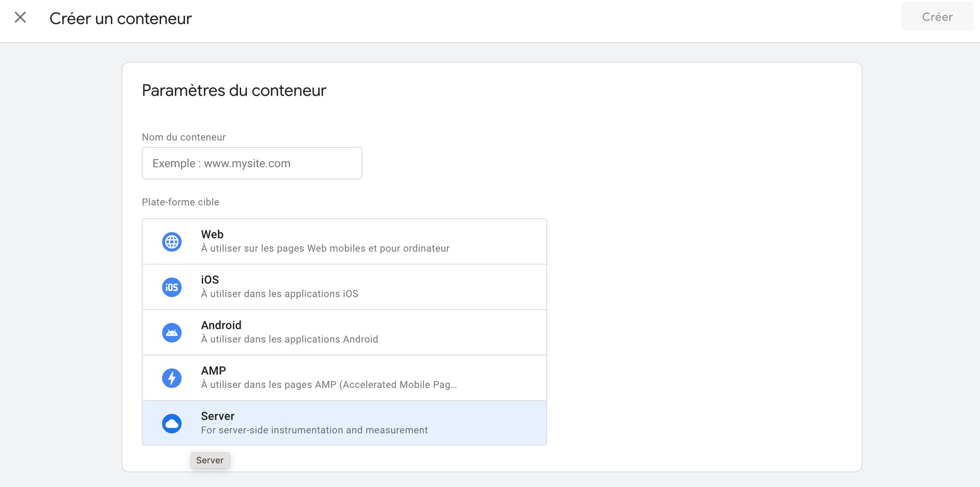Image resolution: width=980 pixels, height=487 pixels.
Task: Select Android as target platform
Action: tap(344, 333)
